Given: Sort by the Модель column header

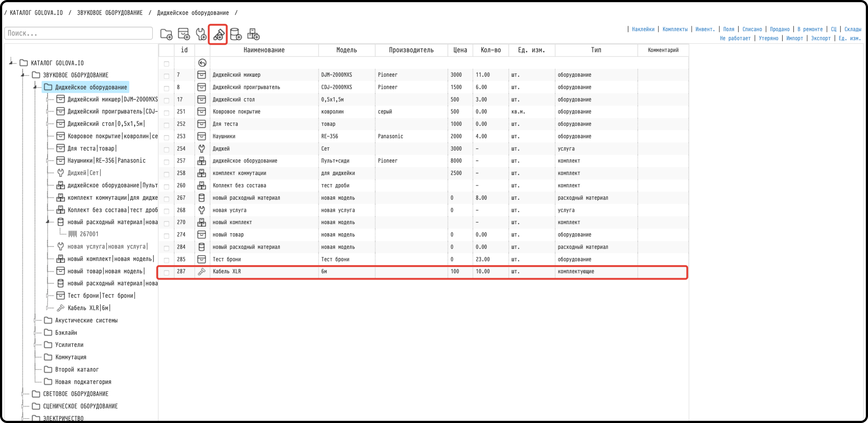Looking at the screenshot, I should (347, 50).
